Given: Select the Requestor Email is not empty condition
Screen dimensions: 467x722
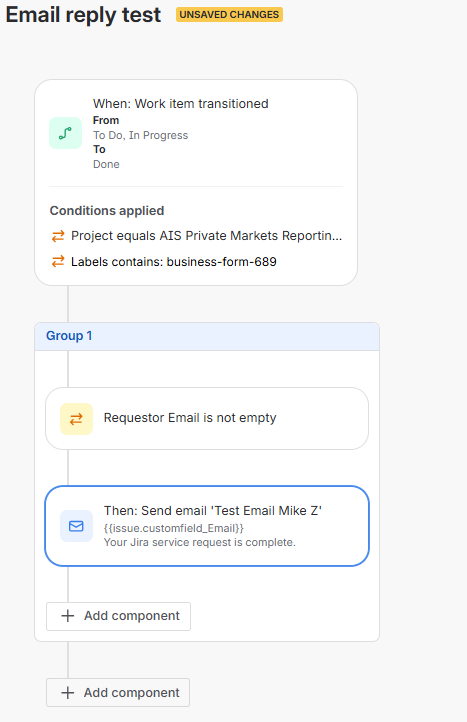Looking at the screenshot, I should (x=207, y=419).
